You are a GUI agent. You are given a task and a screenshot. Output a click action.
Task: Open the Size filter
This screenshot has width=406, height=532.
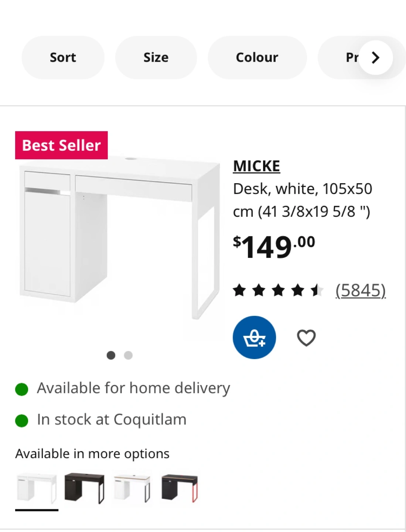[x=156, y=58]
